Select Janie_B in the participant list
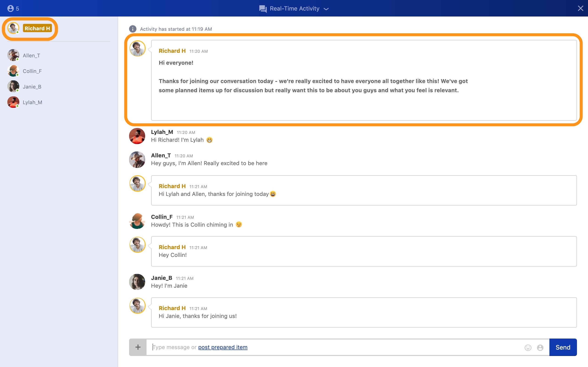This screenshot has width=588, height=367. [x=32, y=86]
